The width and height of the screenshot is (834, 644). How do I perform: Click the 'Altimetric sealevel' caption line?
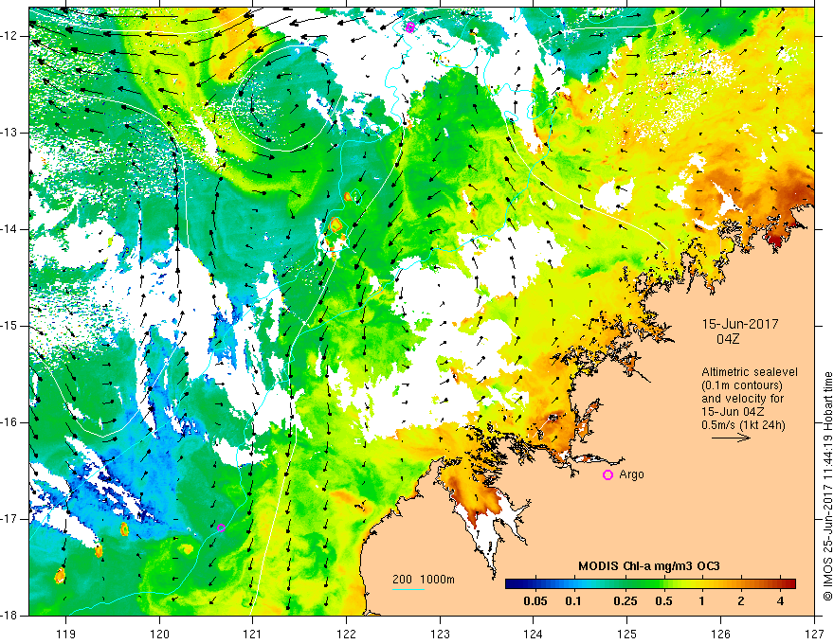(x=750, y=372)
